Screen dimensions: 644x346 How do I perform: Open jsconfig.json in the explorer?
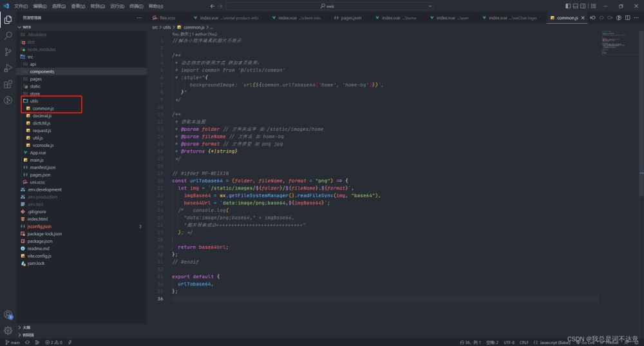point(39,226)
